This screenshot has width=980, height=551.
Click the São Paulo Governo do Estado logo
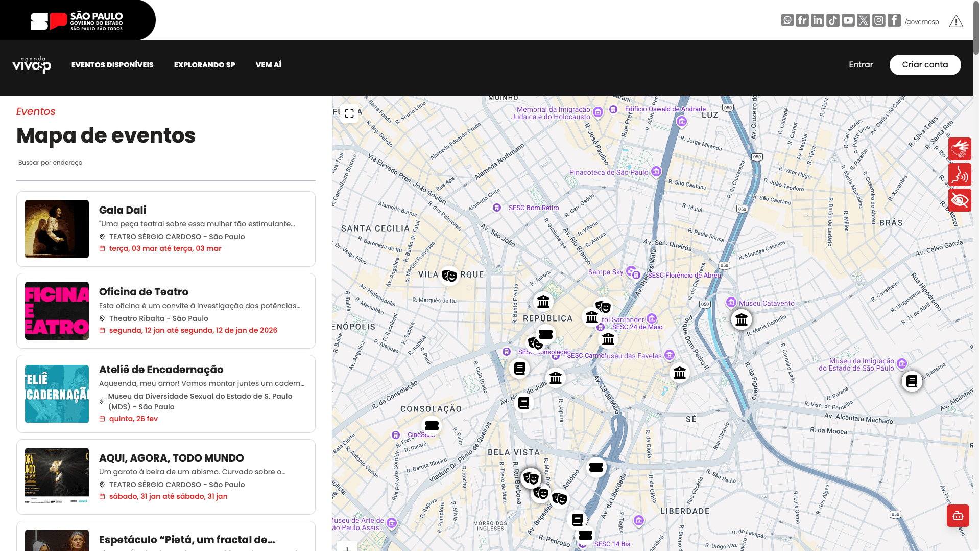77,21
